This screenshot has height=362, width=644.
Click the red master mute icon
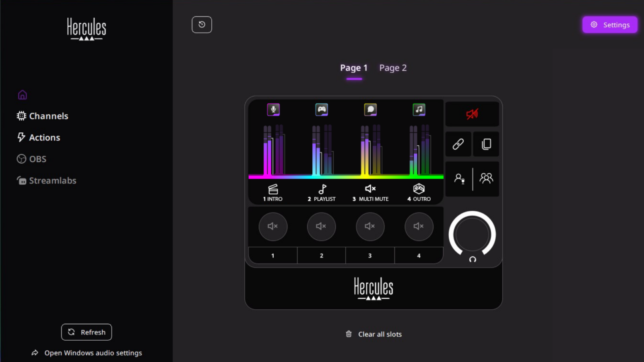point(472,114)
